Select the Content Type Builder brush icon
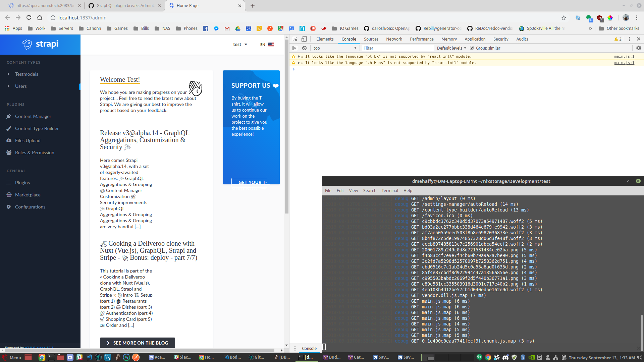Screen dimensions: 644x362 click(9, 128)
